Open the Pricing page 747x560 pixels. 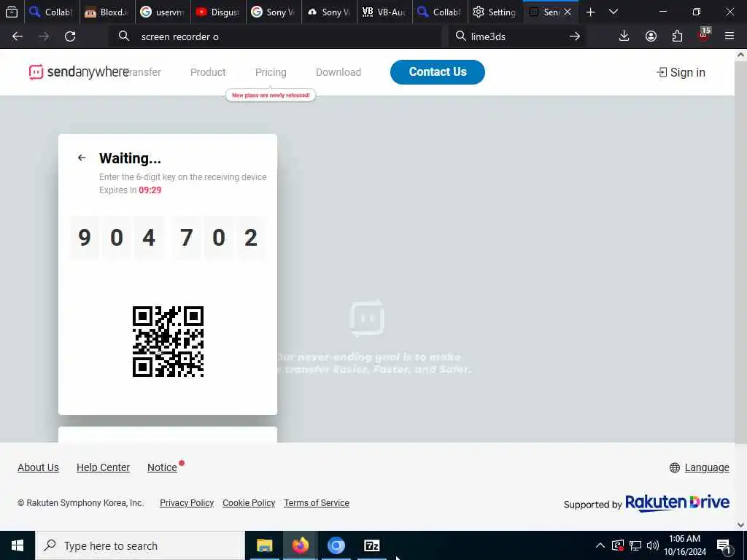[x=271, y=72]
